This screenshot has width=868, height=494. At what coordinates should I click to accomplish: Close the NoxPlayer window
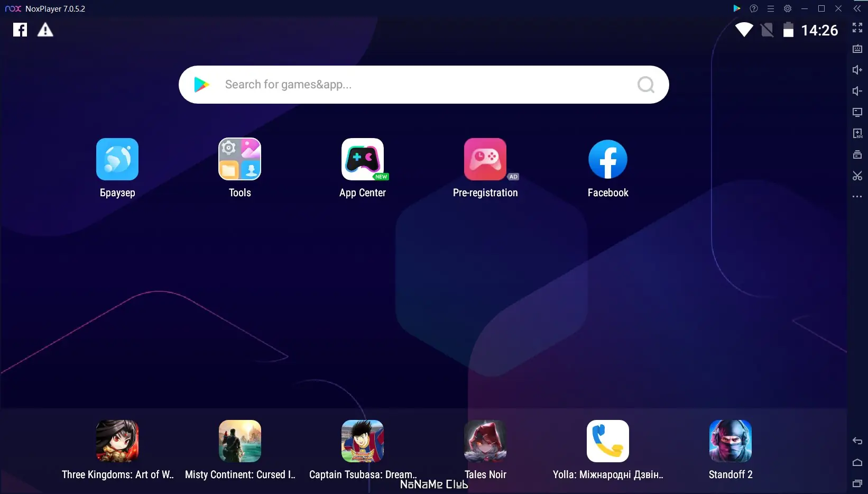tap(838, 8)
